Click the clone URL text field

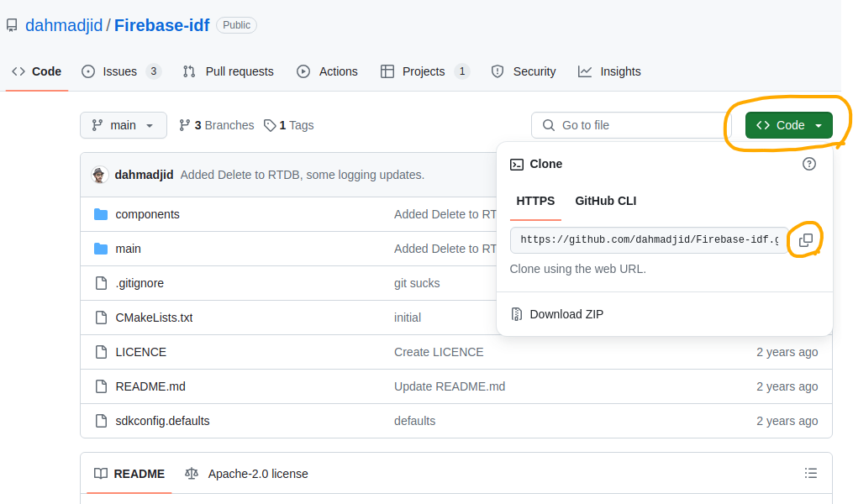[x=649, y=239]
